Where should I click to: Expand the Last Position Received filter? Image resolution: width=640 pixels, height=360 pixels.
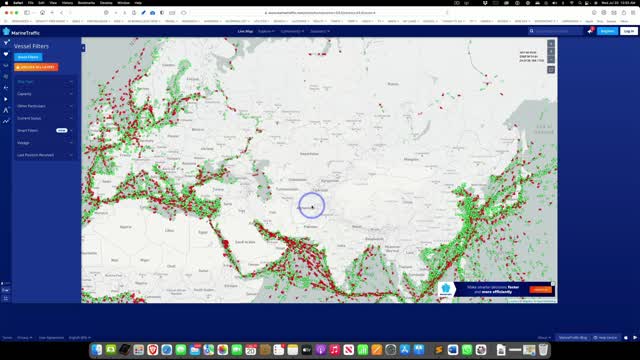click(45, 155)
